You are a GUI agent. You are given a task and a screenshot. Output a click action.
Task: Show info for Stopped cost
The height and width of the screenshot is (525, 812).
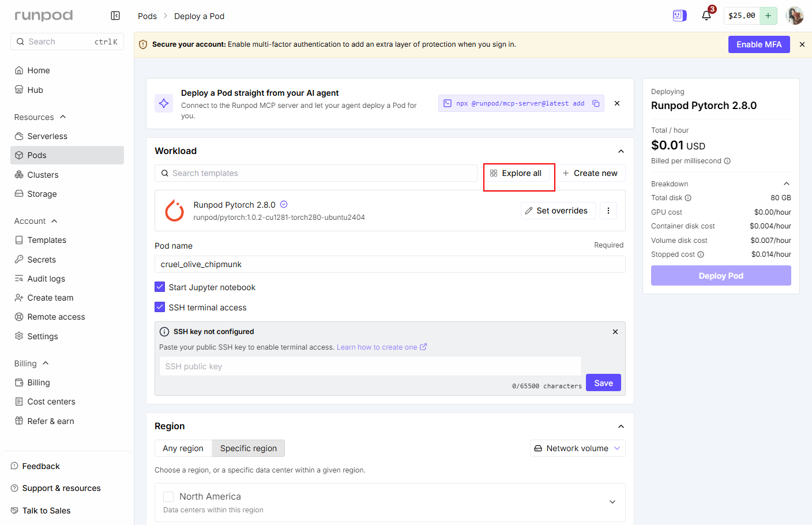point(701,254)
